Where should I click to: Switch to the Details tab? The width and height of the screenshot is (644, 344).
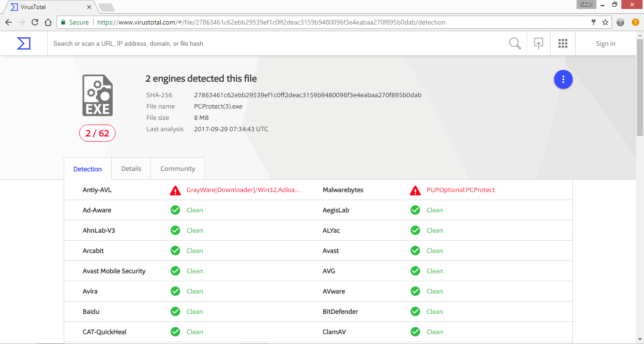coord(131,168)
